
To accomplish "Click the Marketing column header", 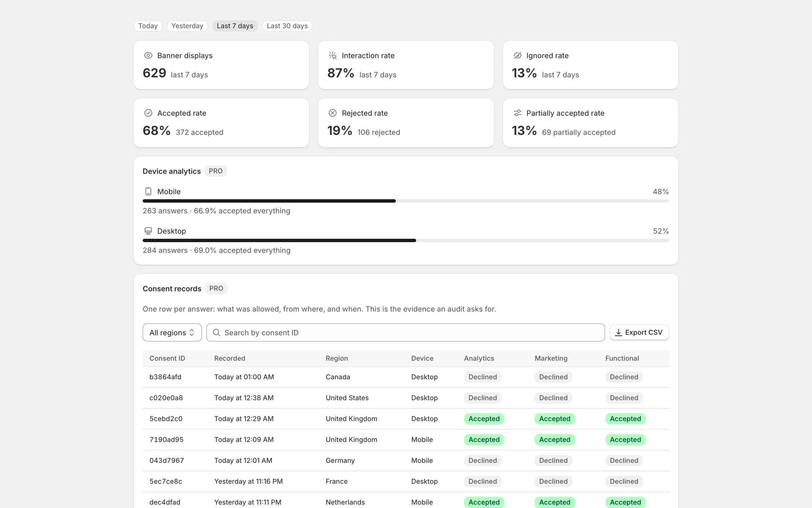I will point(551,358).
